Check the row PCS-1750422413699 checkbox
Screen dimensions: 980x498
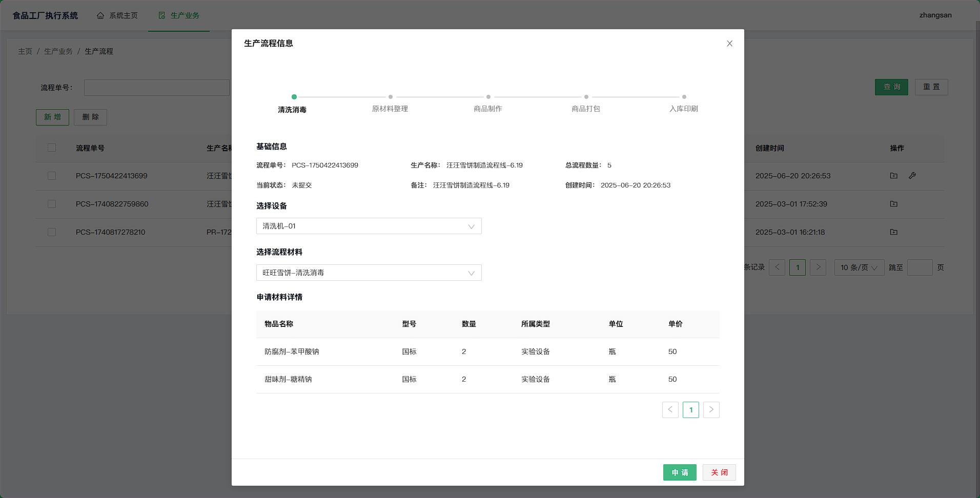pos(52,176)
